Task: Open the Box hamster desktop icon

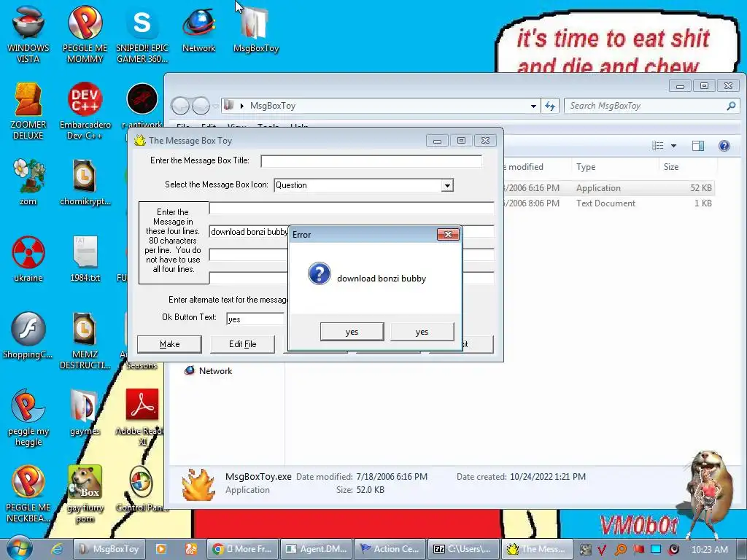Action: click(x=85, y=494)
